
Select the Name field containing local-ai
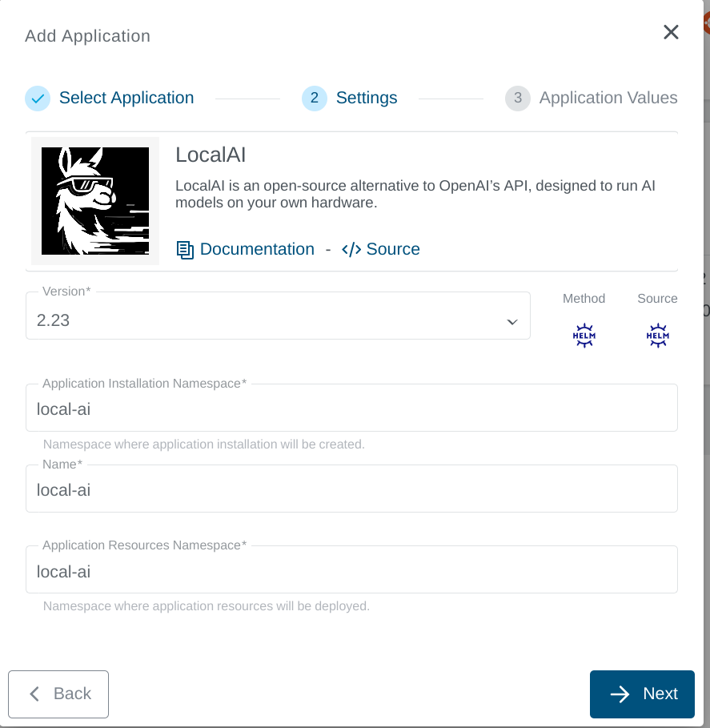pyautogui.click(x=352, y=489)
